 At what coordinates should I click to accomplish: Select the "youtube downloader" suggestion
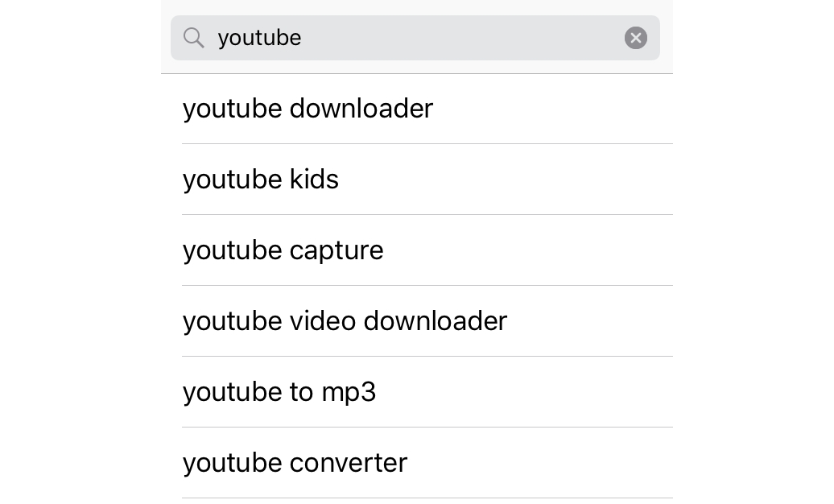(x=427, y=109)
